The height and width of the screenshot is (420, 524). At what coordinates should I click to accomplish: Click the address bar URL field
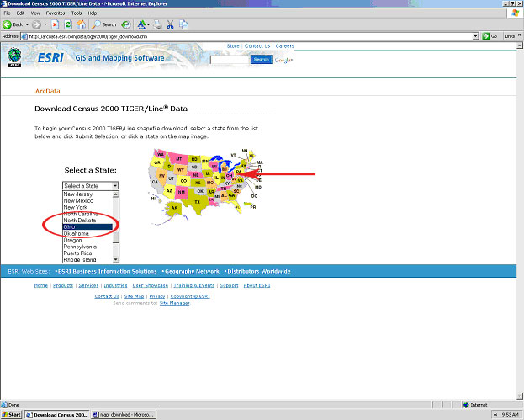click(x=246, y=36)
